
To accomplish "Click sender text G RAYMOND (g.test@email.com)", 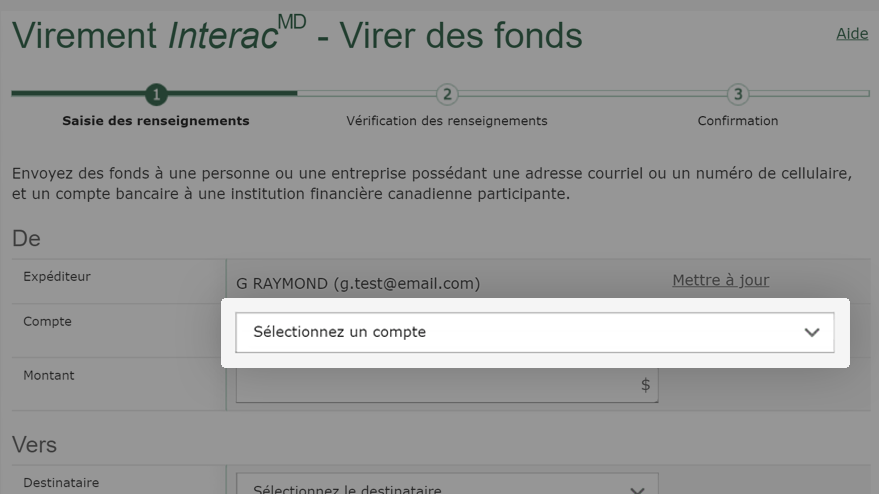I will 358,283.
